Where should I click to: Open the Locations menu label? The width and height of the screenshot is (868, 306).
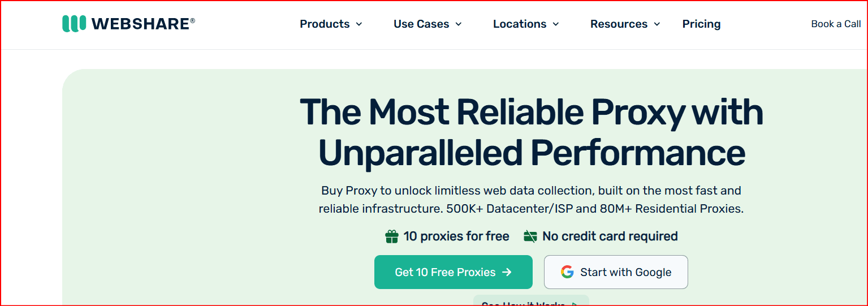520,24
